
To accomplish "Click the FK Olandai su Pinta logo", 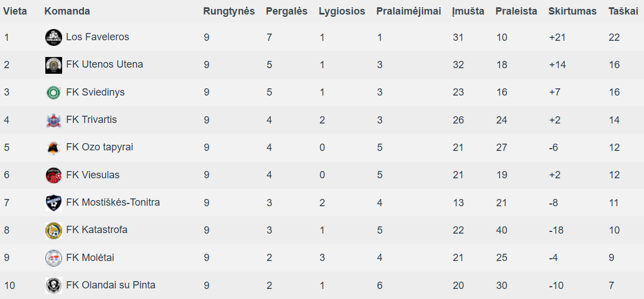I will click(x=53, y=285).
